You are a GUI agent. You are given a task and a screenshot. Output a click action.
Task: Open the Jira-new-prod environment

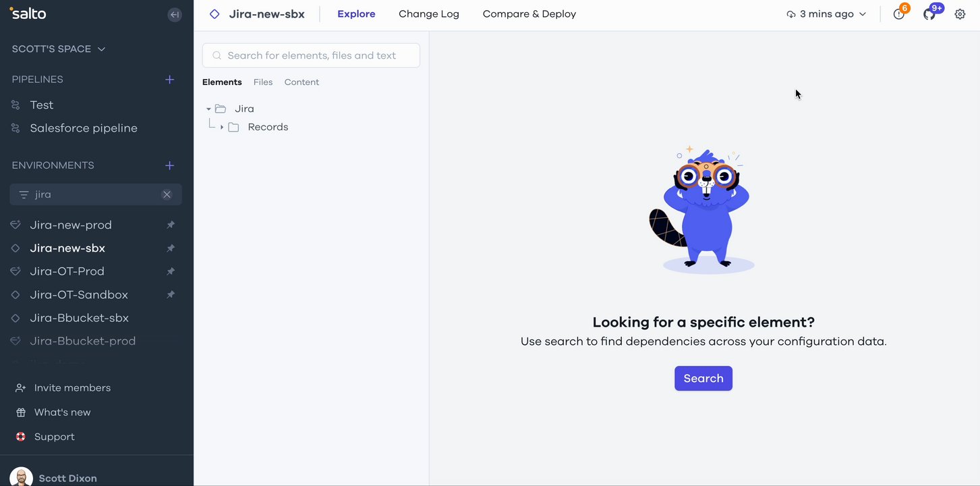pos(71,225)
